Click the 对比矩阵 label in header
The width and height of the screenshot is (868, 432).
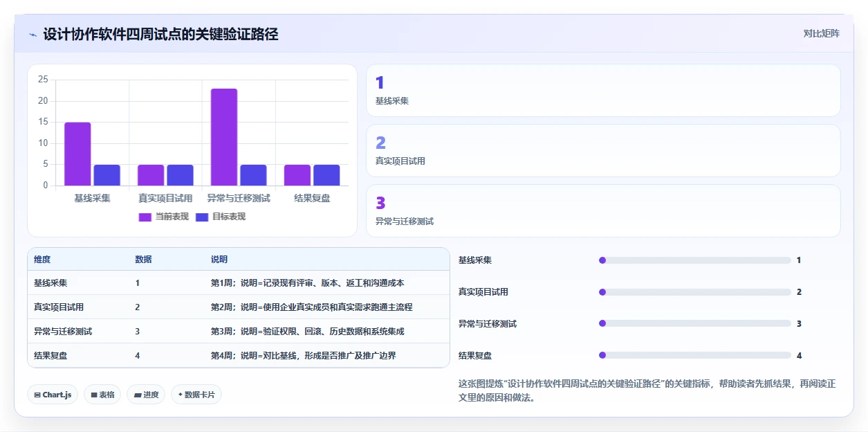click(822, 33)
